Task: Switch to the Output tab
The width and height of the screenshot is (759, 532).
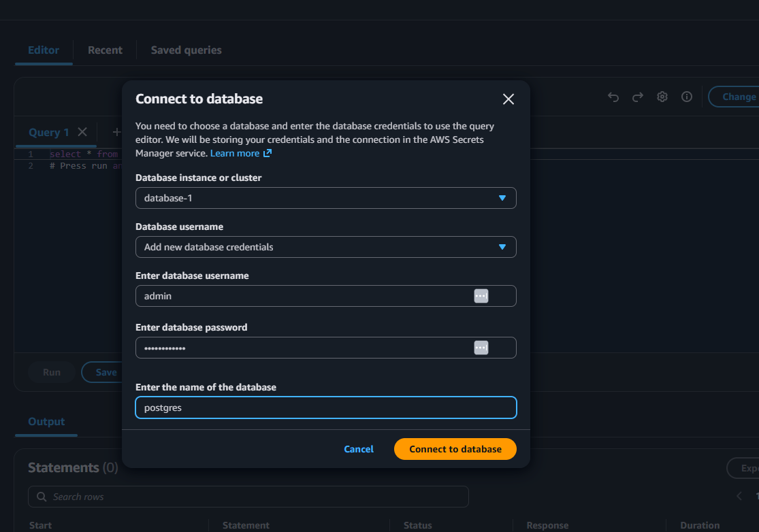Action: coord(46,422)
